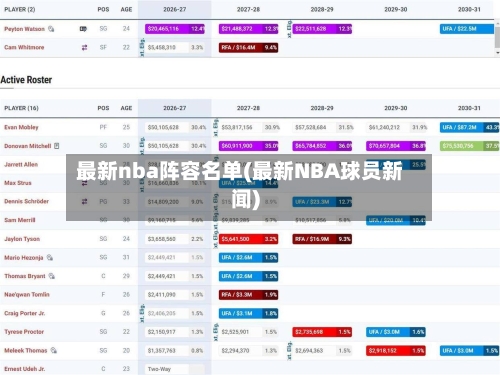Viewport: 500px width, 375px height.
Task: Click Jaylon Tyson's red $5,641,500 cell
Action: coord(248,239)
